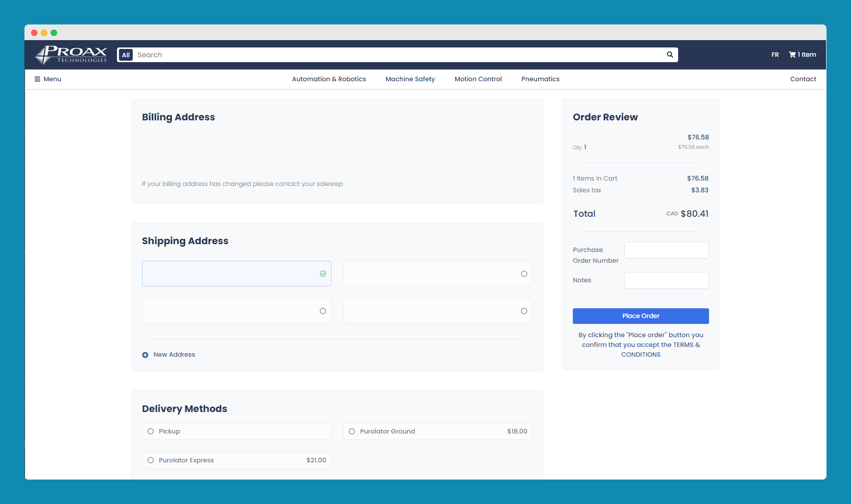Click the '$76.58 each' unit price
The width and height of the screenshot is (851, 504).
point(693,147)
